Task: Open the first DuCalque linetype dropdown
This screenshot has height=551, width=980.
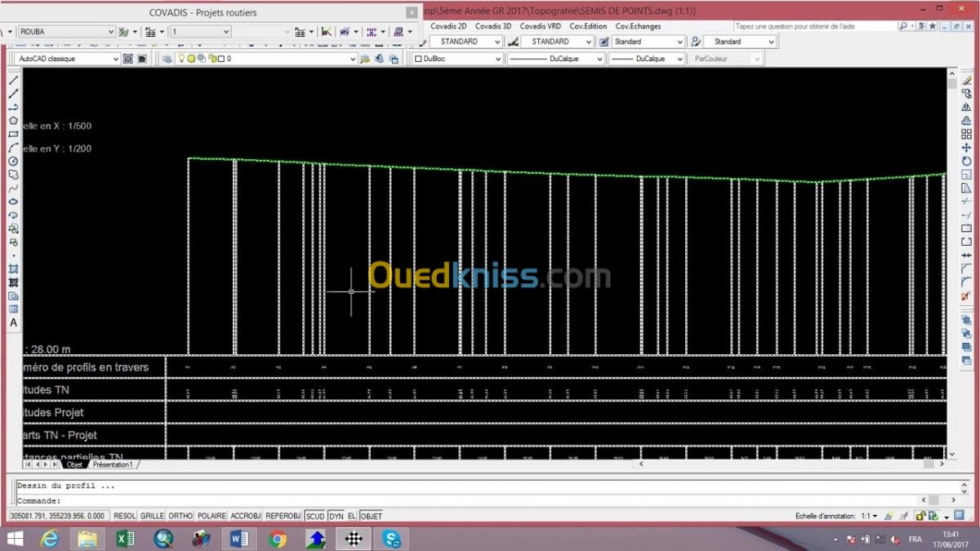Action: point(555,59)
